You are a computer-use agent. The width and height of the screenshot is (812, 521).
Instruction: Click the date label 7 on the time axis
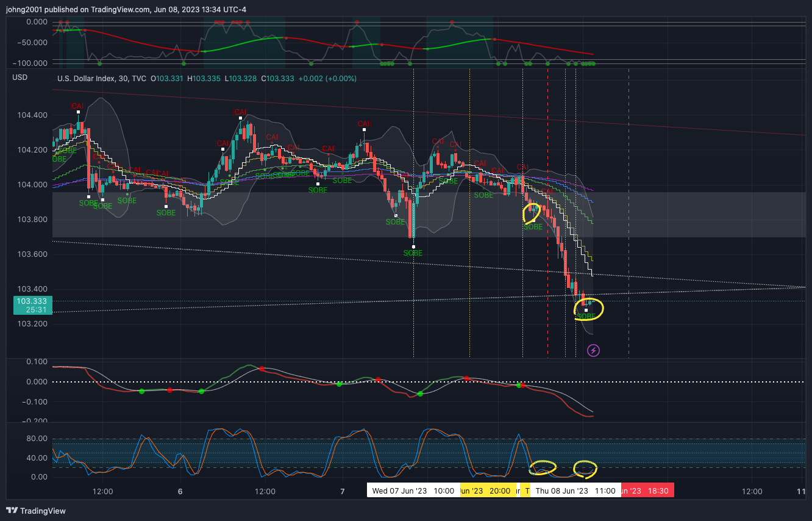coord(343,491)
